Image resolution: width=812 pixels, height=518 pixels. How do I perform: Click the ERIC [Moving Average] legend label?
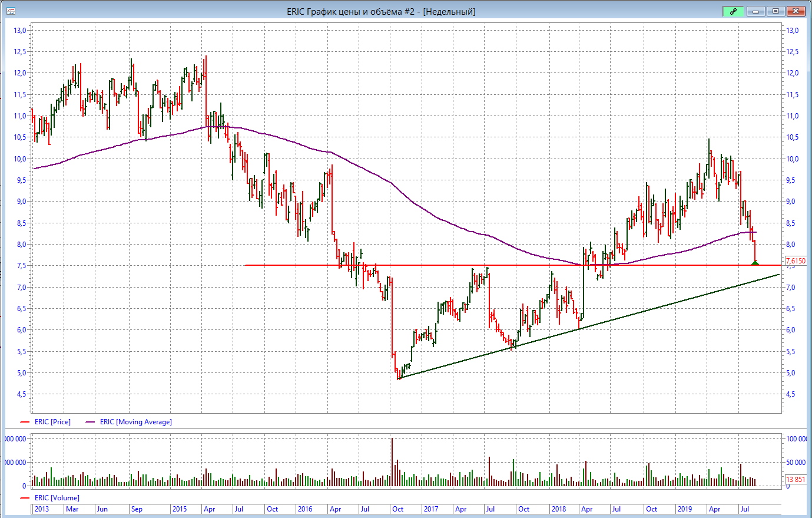136,422
